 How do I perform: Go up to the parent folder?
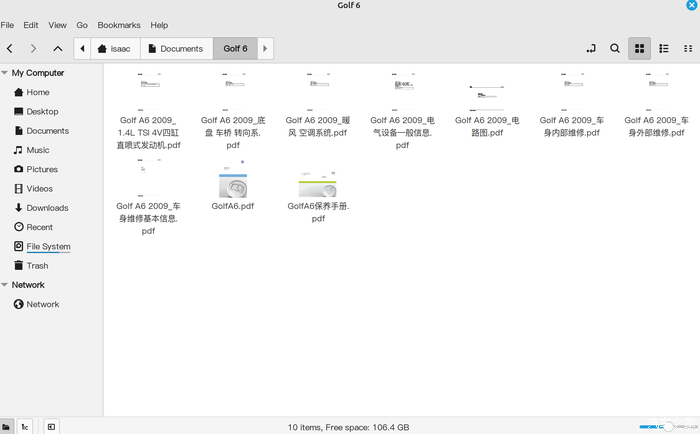click(x=58, y=48)
